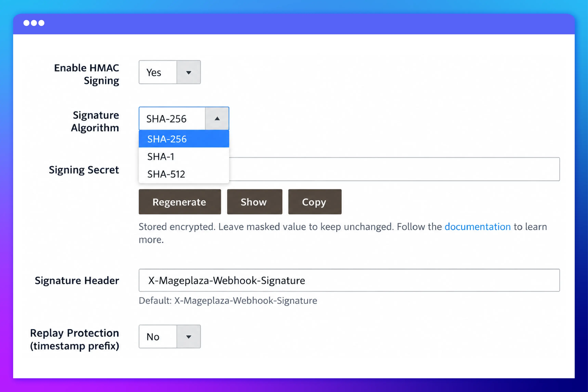Open the Enable HMAC Signing dropdown

pyautogui.click(x=169, y=72)
